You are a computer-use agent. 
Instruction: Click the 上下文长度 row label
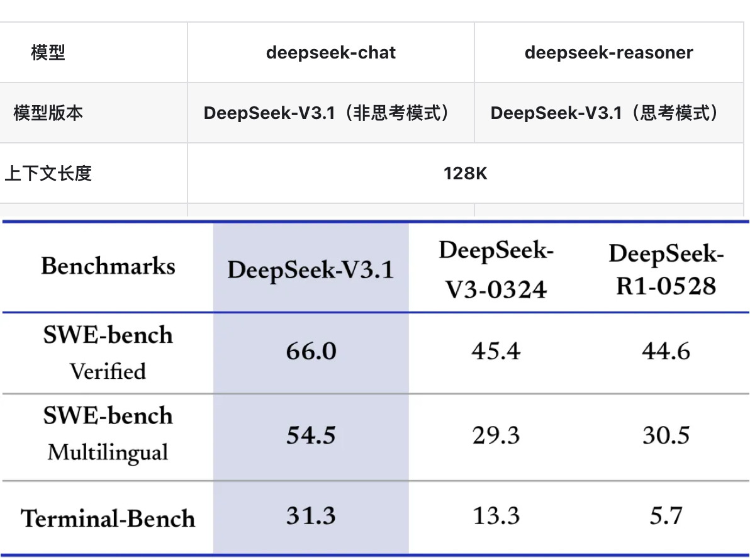(48, 173)
